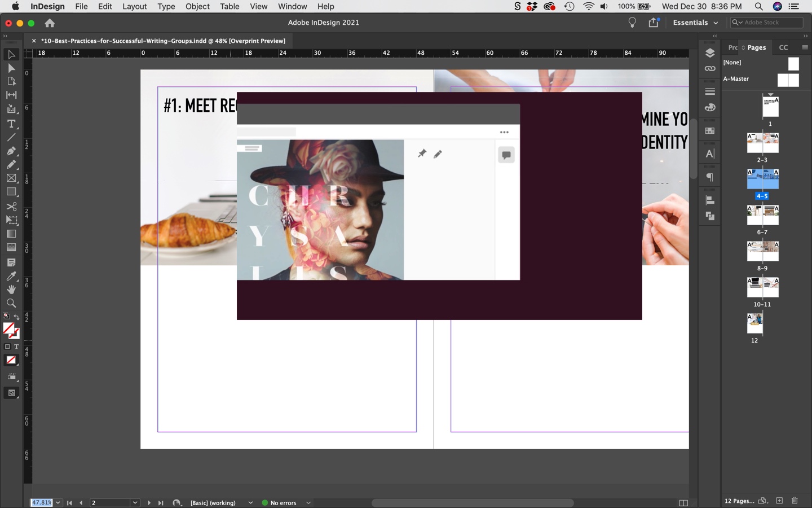Toggle Direct Selection tool
812x508 pixels.
click(x=10, y=68)
